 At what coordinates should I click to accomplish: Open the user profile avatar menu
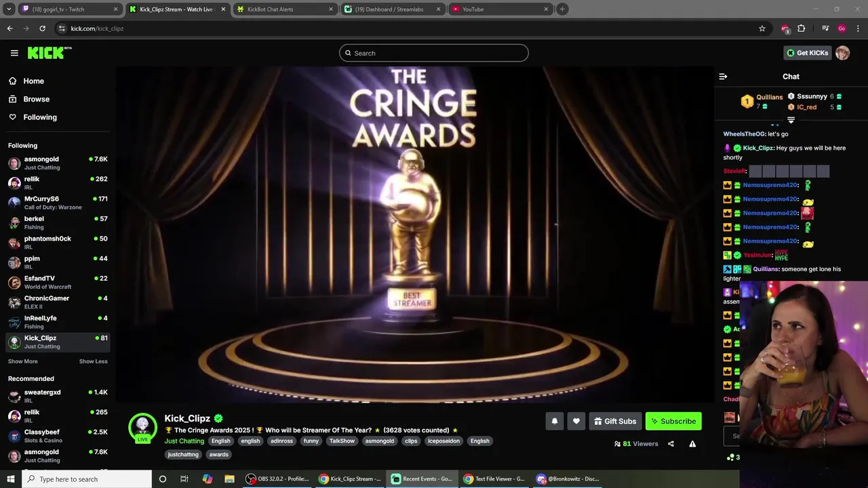[842, 53]
